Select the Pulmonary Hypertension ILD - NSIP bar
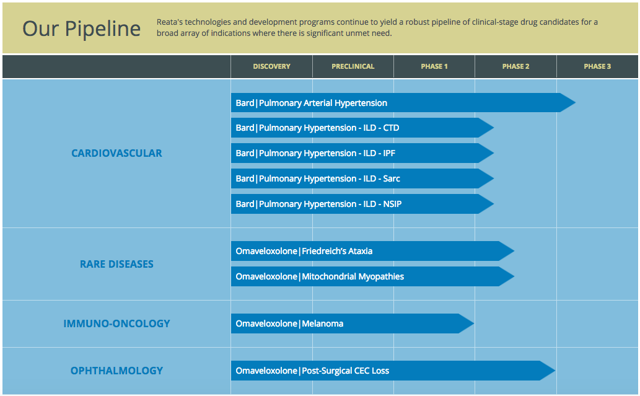Viewport: 640px width, 396px height. pyautogui.click(x=362, y=204)
